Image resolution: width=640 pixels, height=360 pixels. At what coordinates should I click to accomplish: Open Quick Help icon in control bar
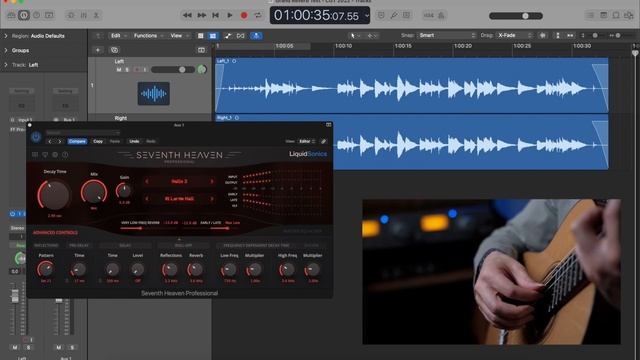[x=37, y=16]
